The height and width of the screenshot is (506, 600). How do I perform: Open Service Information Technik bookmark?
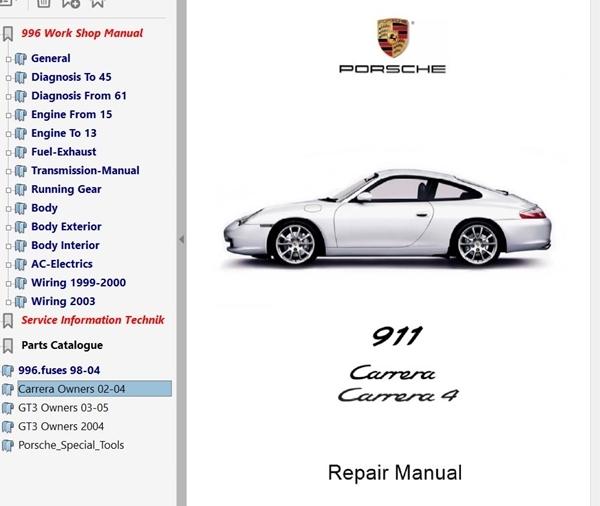tap(93, 320)
